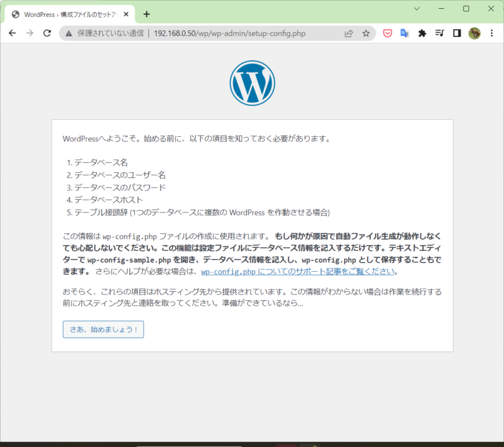Click the WordPressへようこそ intro sentence
504x447 pixels.
click(x=197, y=139)
